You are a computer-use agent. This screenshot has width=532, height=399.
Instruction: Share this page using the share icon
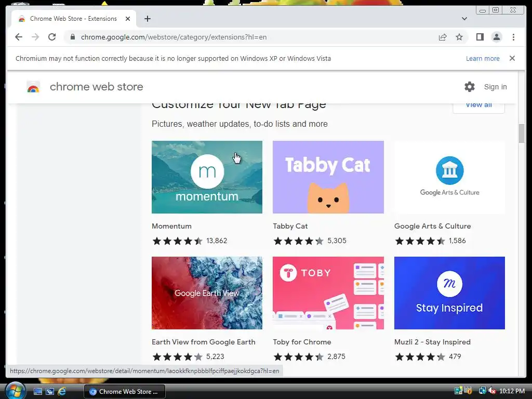443,37
